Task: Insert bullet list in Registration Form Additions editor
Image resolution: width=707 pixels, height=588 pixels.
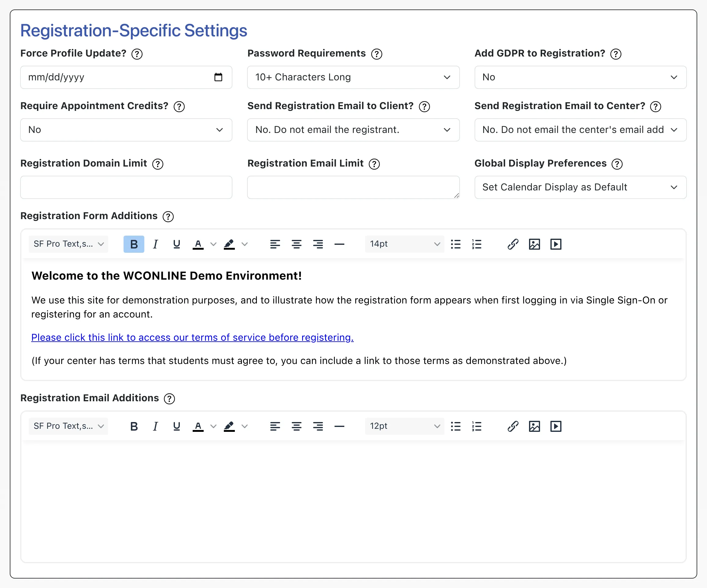Action: coord(456,244)
